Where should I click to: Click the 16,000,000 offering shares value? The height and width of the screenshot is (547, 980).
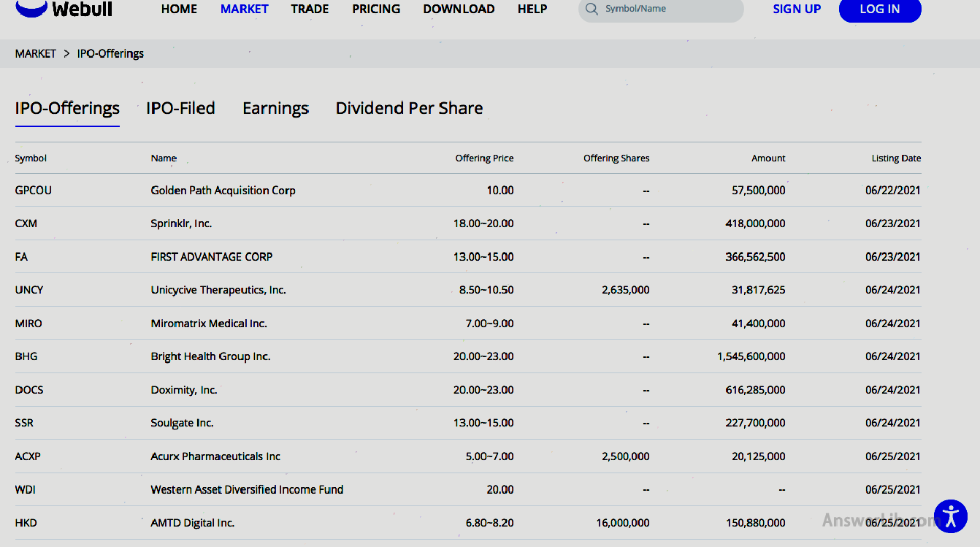point(623,523)
